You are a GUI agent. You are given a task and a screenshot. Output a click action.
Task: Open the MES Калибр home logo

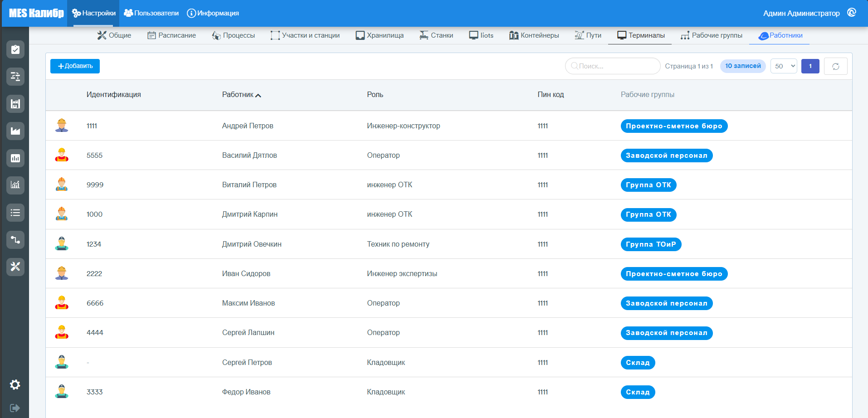coord(36,13)
